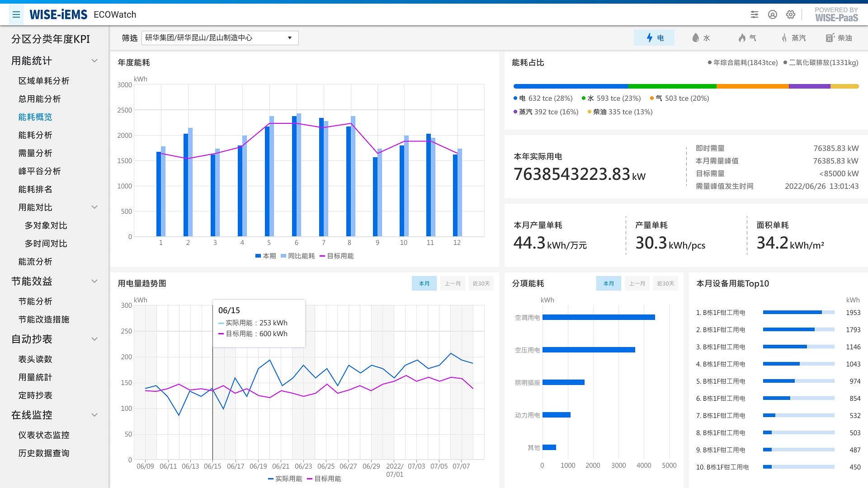Click the flame gas icon

[x=742, y=38]
